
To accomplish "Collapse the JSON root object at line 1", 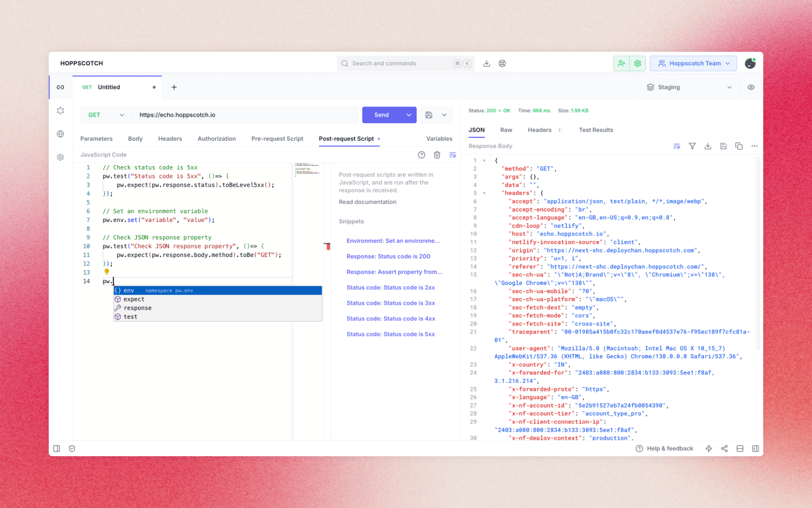I will click(x=484, y=160).
